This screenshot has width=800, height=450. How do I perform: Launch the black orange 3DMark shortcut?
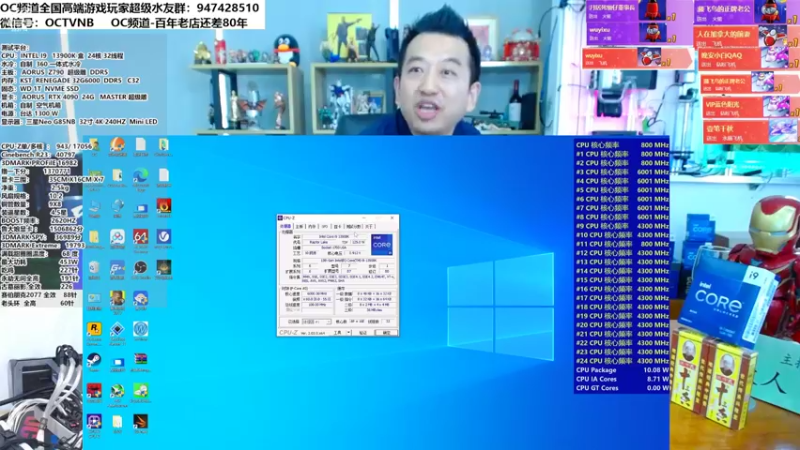[x=140, y=421]
